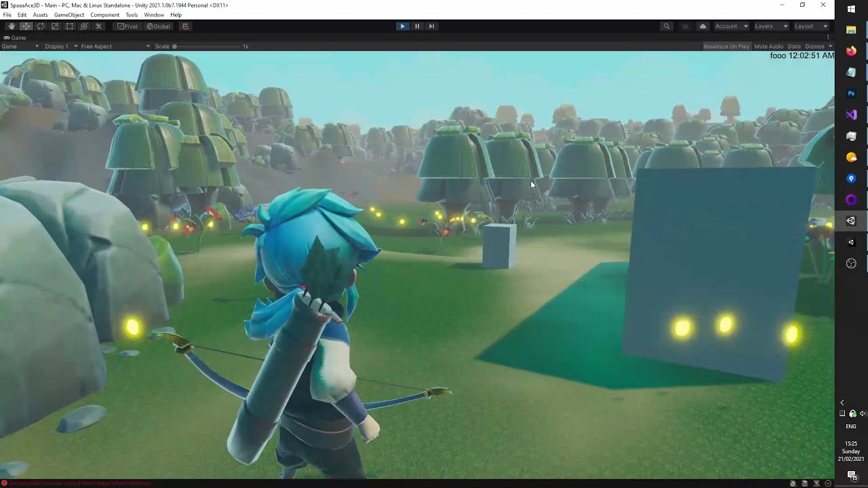Toggle the Stats overlay

tap(793, 47)
